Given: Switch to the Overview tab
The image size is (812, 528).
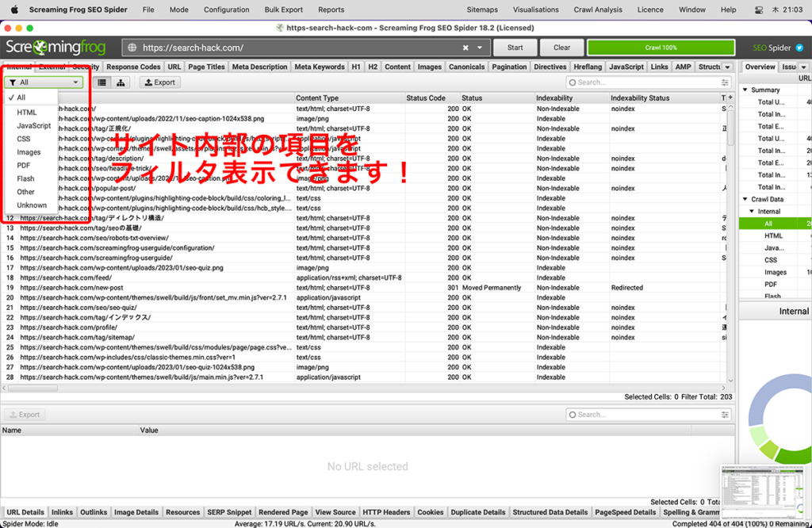Looking at the screenshot, I should (x=760, y=67).
